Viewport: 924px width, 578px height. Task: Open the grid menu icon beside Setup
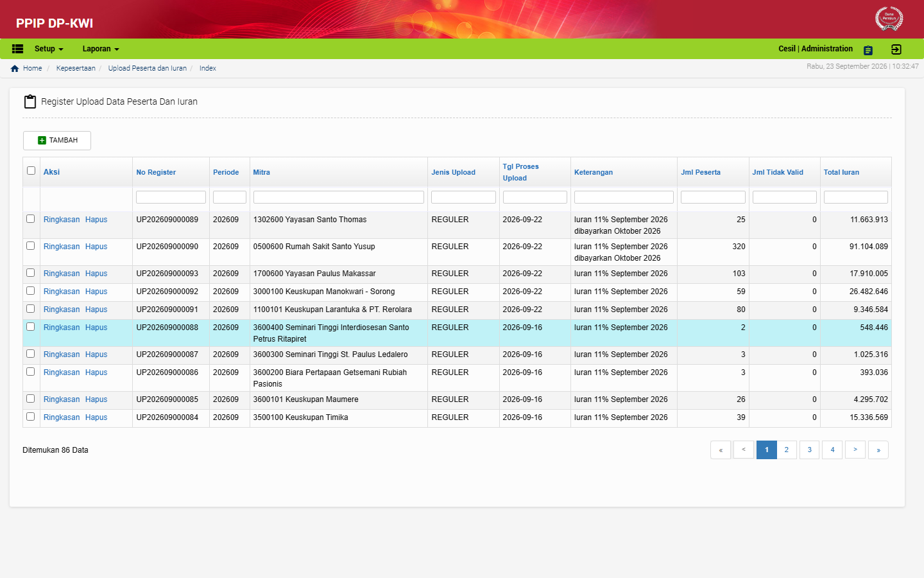click(18, 49)
